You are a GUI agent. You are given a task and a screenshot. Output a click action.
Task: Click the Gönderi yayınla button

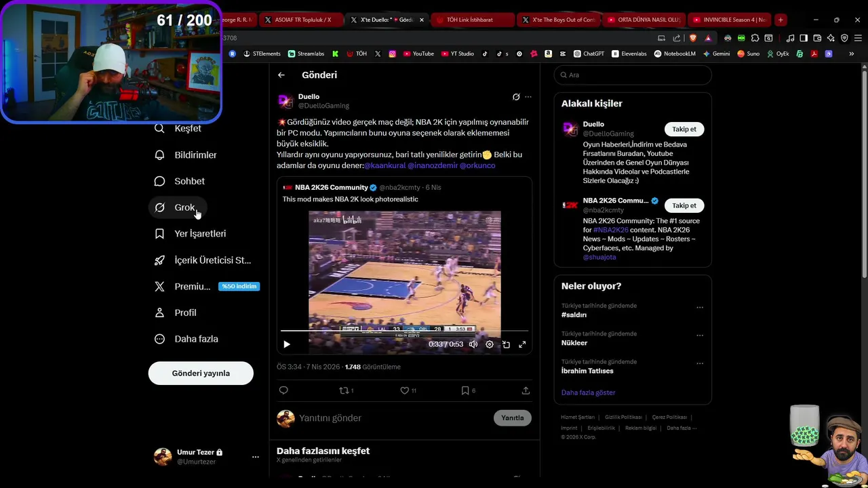pyautogui.click(x=201, y=373)
